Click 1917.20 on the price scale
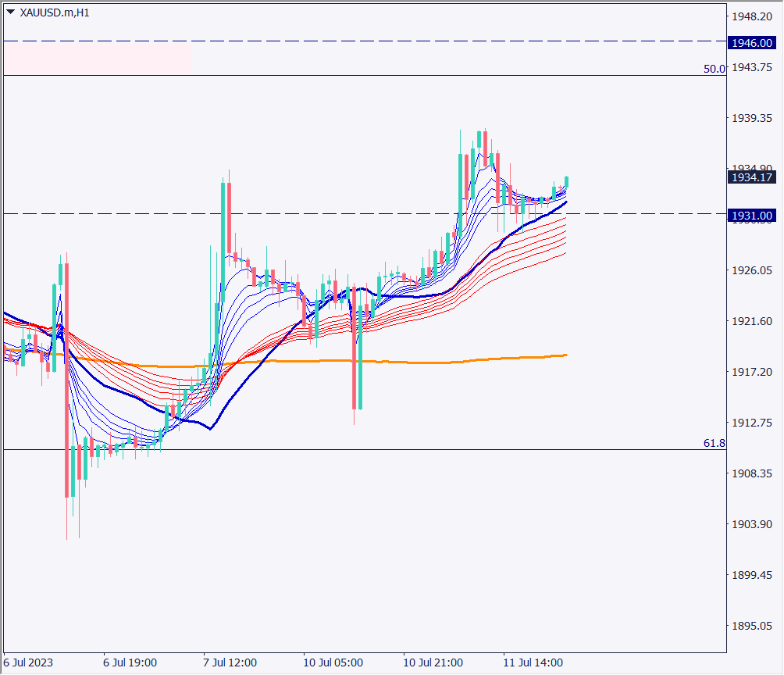The width and height of the screenshot is (784, 675). (x=750, y=372)
